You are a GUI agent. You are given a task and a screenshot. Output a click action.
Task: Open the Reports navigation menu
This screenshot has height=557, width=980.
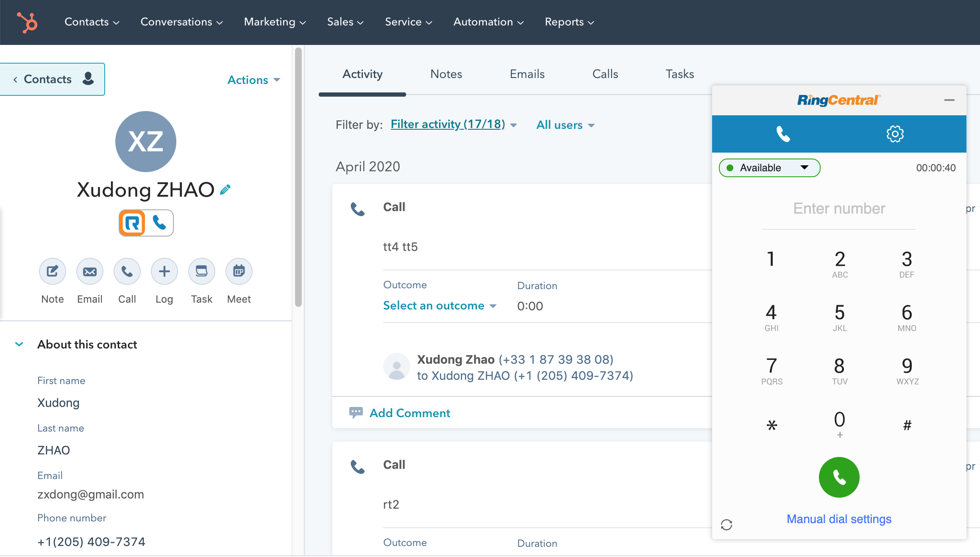pyautogui.click(x=570, y=22)
